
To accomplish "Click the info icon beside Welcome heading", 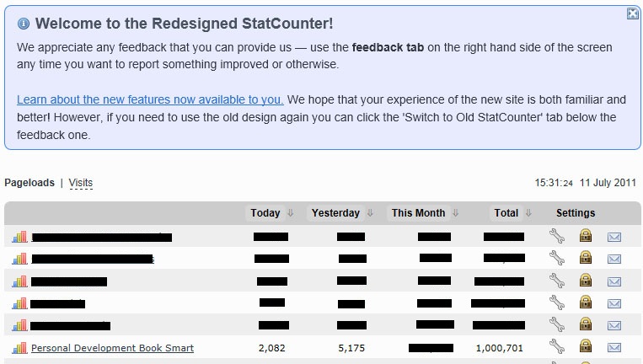I will pyautogui.click(x=24, y=24).
